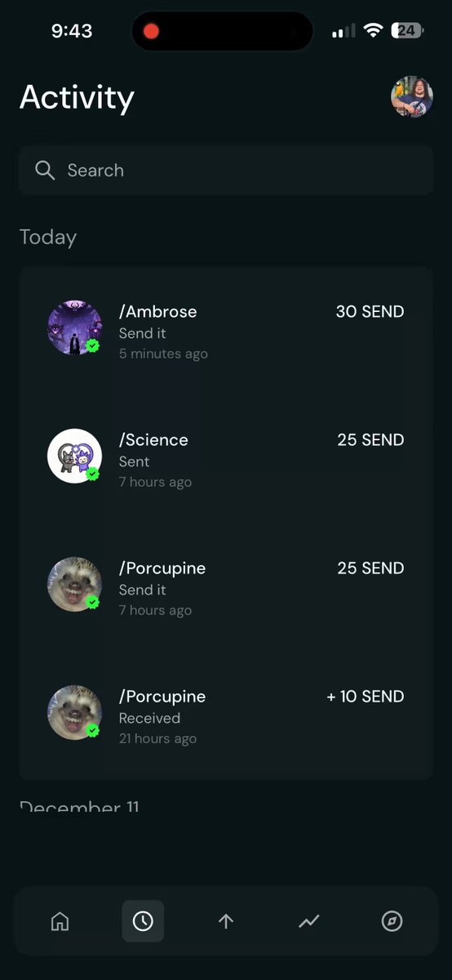Open the compass Explore icon
The width and height of the screenshot is (452, 980).
(x=392, y=921)
